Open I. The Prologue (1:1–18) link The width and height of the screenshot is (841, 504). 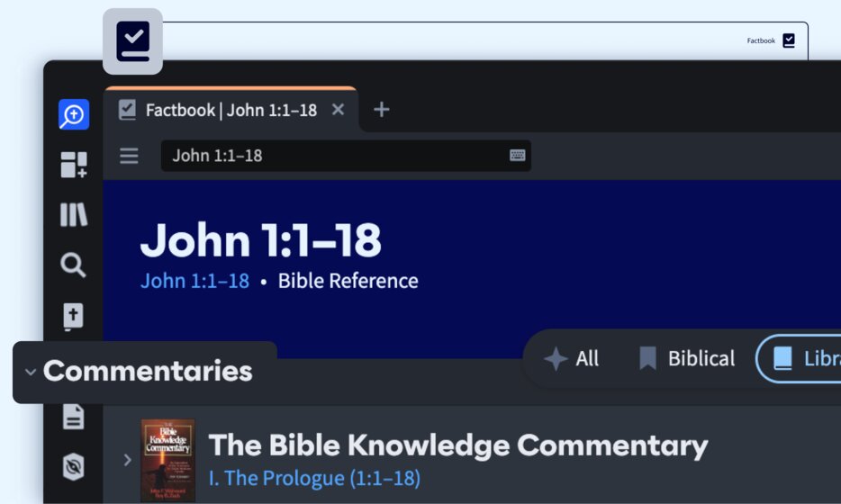pos(314,478)
